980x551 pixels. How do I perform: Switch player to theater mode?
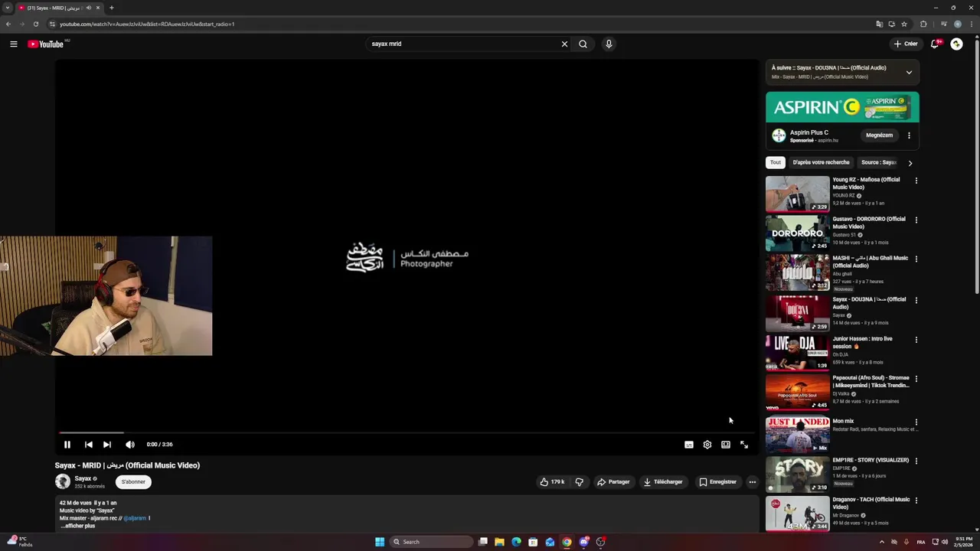[726, 445]
